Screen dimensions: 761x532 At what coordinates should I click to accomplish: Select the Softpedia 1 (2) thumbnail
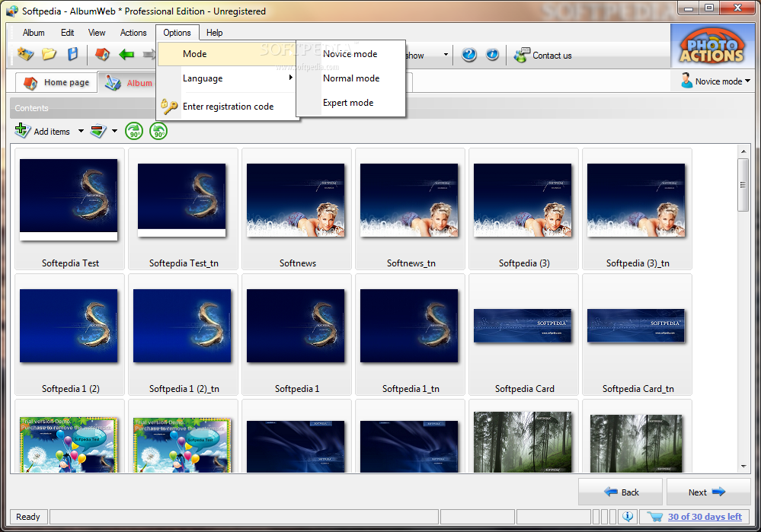tap(69, 335)
